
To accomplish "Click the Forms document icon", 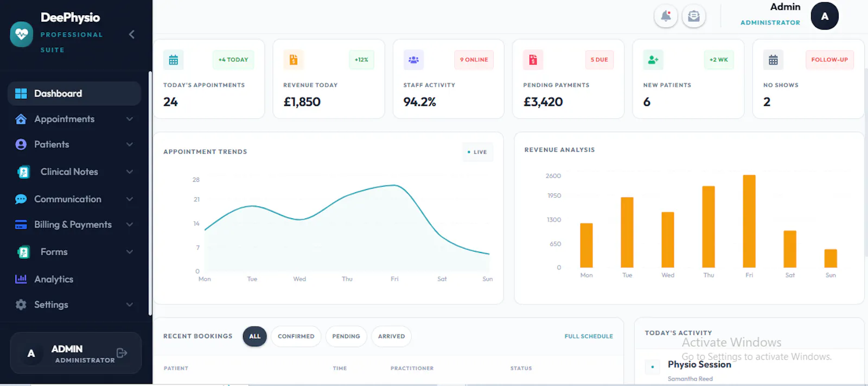I will [23, 252].
